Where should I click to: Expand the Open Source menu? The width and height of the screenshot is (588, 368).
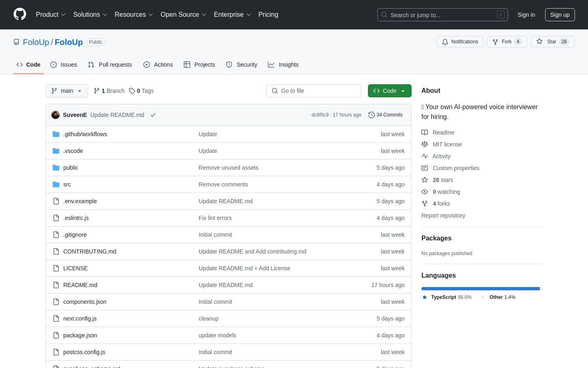point(184,15)
